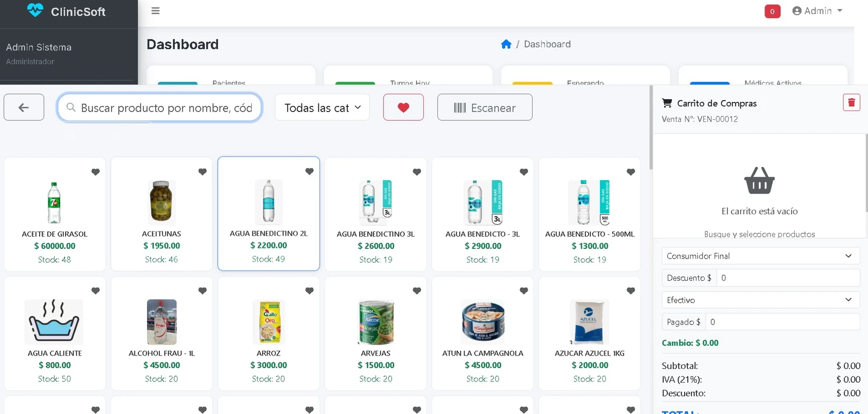The image size is (868, 414).
Task: Click the Pagado $ input field
Action: pos(782,322)
